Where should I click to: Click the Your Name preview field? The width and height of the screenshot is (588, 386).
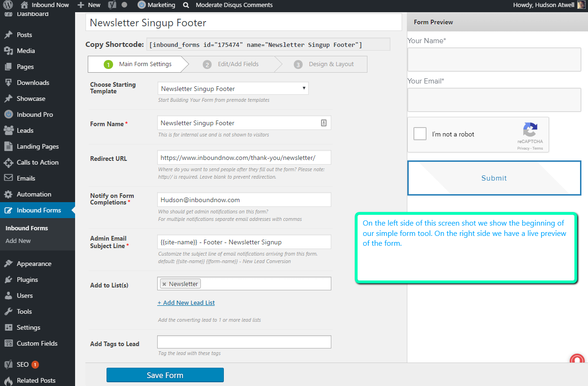(494, 59)
